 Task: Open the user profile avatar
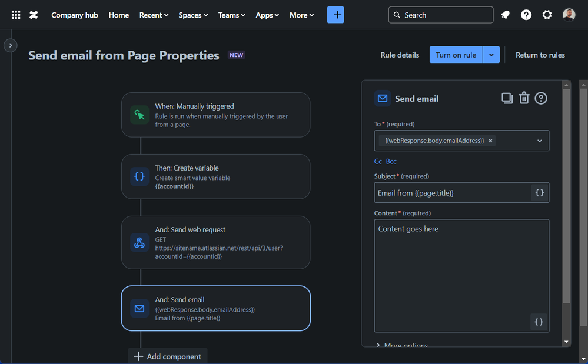569,15
